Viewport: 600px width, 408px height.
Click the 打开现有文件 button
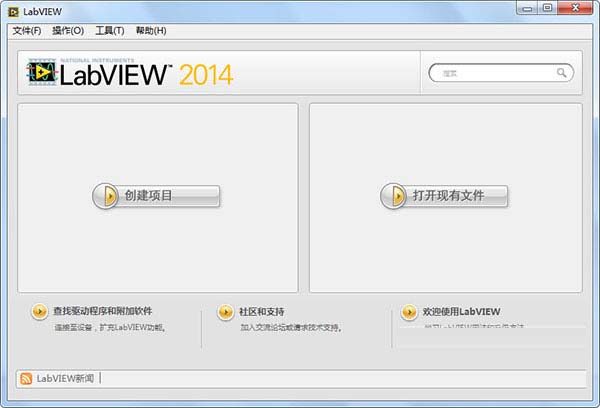pos(444,196)
